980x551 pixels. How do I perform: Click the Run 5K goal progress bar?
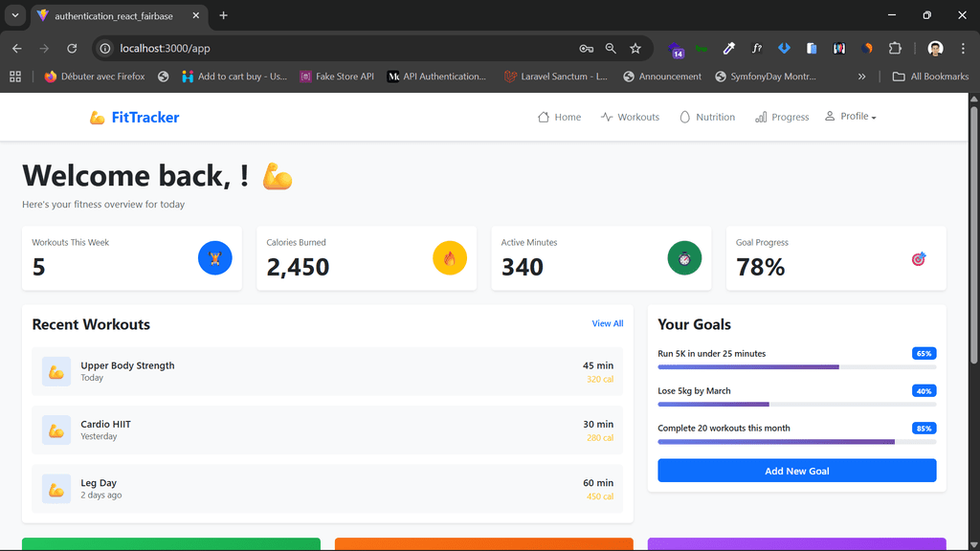pyautogui.click(x=796, y=366)
